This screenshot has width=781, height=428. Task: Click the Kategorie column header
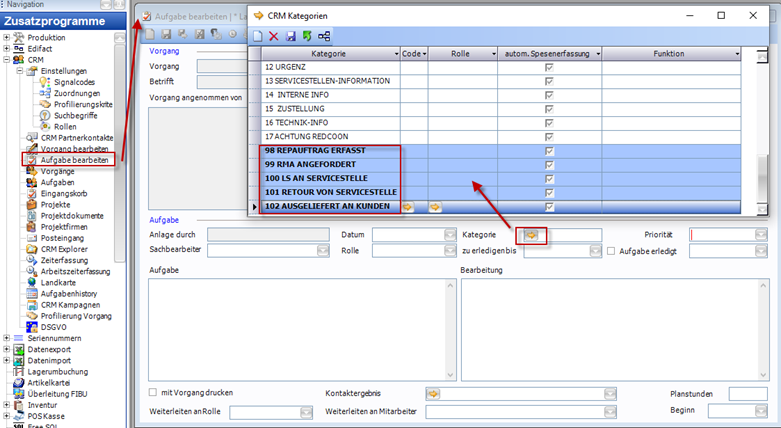pyautogui.click(x=328, y=53)
